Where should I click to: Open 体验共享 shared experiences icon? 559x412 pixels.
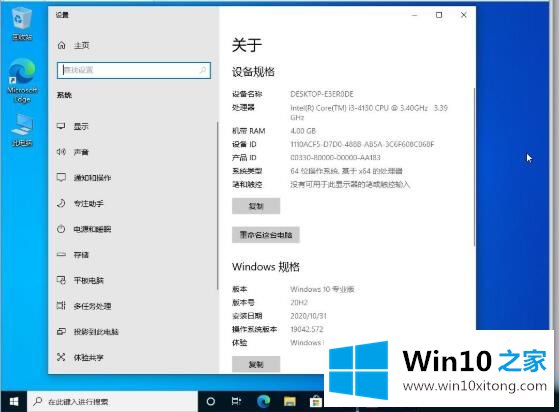(x=61, y=357)
